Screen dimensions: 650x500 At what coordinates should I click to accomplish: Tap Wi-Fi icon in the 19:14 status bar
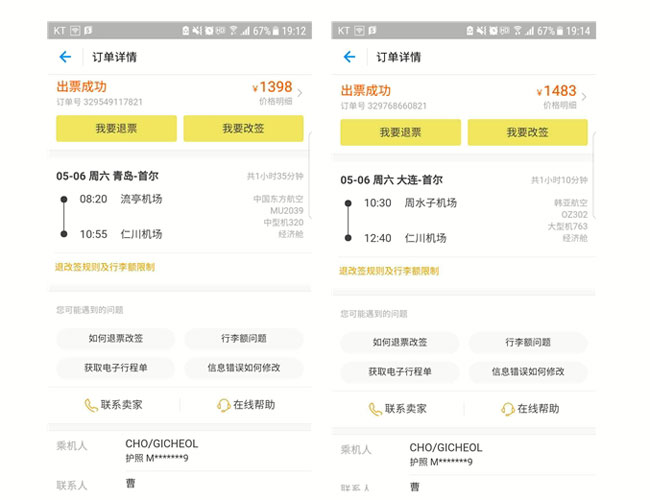[x=517, y=31]
